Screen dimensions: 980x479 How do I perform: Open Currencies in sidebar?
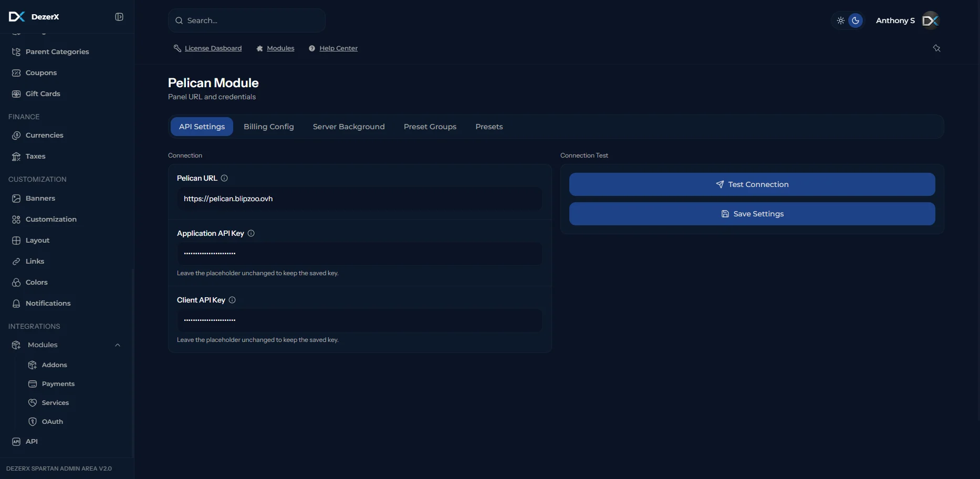pyautogui.click(x=45, y=135)
